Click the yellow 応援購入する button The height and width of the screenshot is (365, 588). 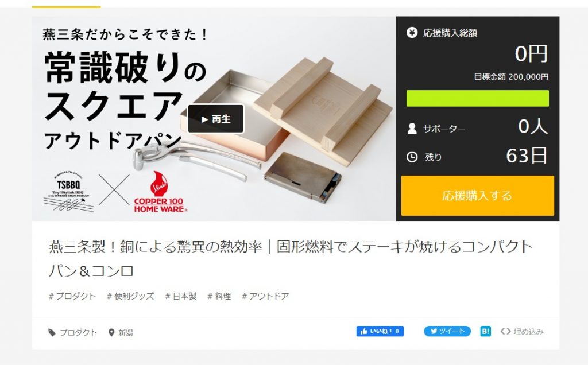pos(477,196)
